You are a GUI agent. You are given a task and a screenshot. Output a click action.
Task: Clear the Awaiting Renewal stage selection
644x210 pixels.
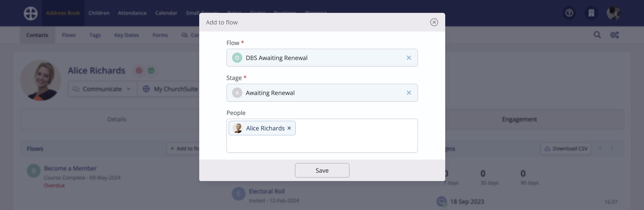click(409, 93)
